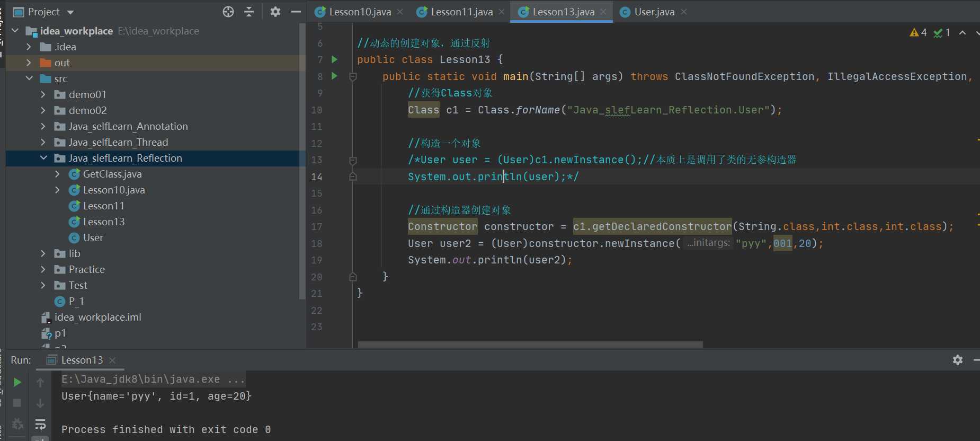980x441 pixels.
Task: Click the debug/bug icon in Run toolbar
Action: pyautogui.click(x=17, y=424)
